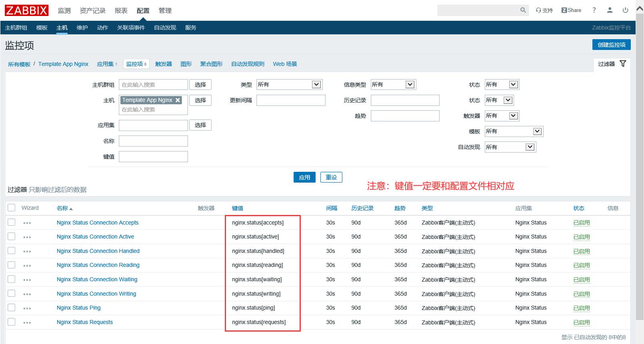Open wizard dots for Connection Reading row
Image resolution: width=644 pixels, height=344 pixels.
click(x=27, y=266)
